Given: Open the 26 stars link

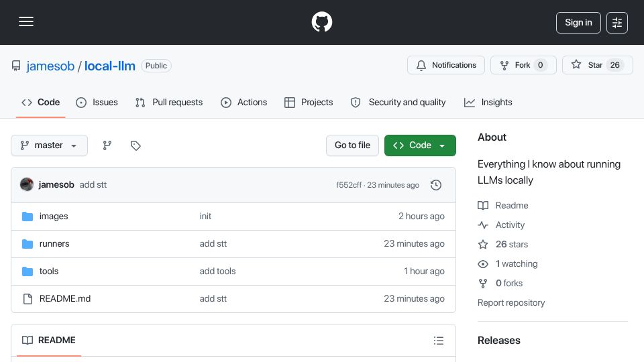Looking at the screenshot, I should (x=502, y=244).
